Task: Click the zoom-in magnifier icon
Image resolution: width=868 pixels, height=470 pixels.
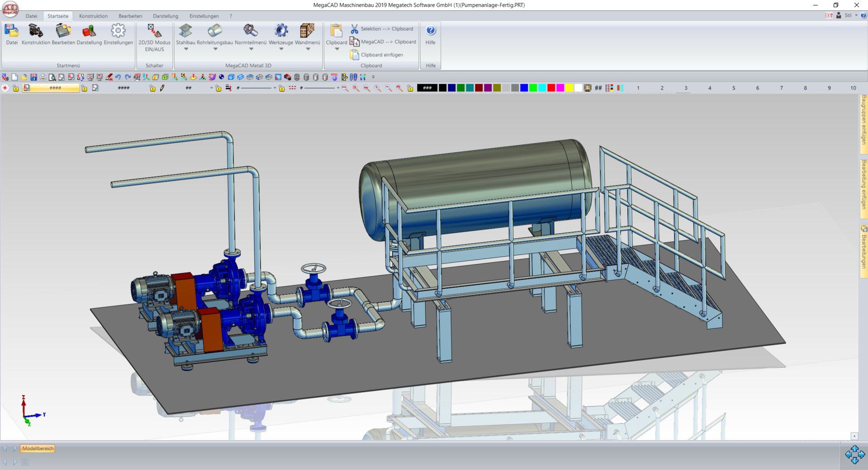Action: pos(376,88)
